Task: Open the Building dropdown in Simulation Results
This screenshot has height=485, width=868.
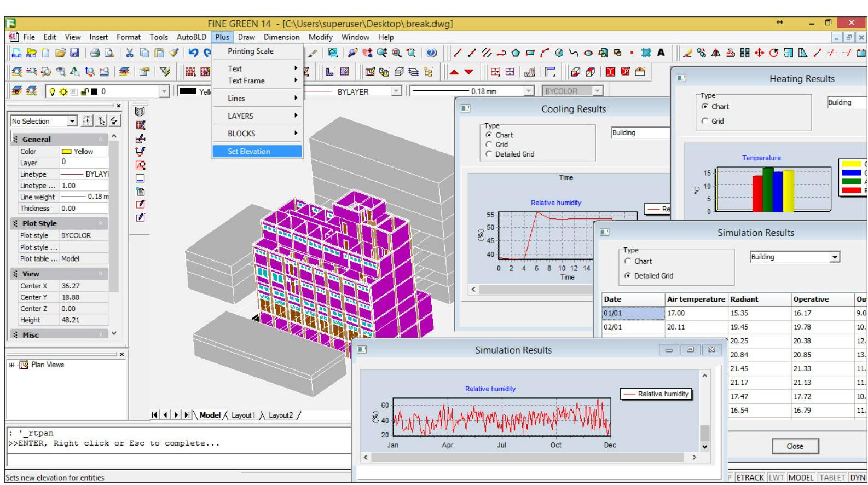Action: tap(835, 257)
